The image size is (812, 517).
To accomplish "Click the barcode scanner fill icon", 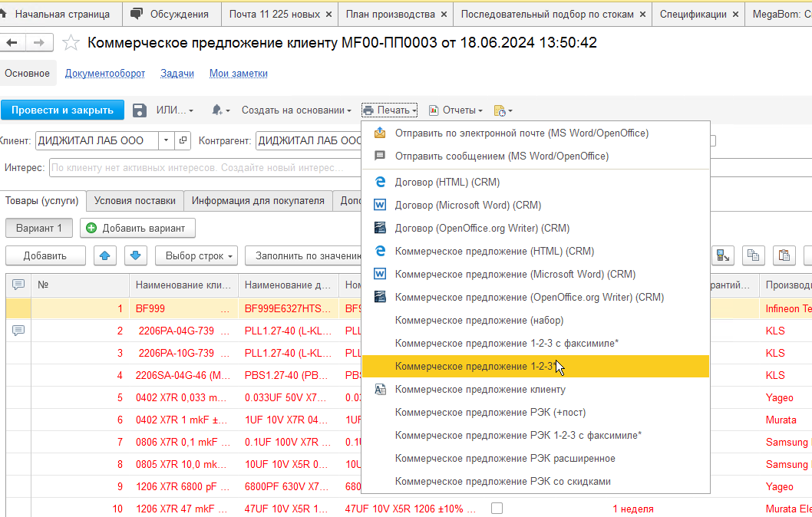I will (x=723, y=255).
